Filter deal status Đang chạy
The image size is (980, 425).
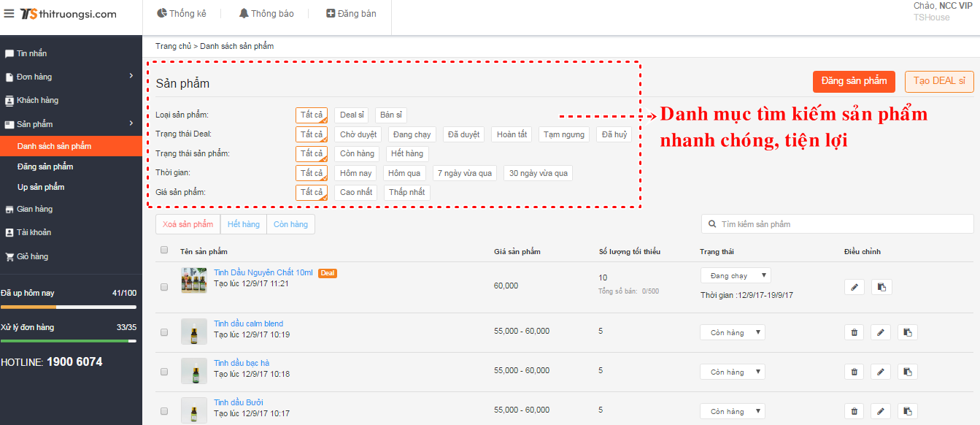click(x=412, y=134)
